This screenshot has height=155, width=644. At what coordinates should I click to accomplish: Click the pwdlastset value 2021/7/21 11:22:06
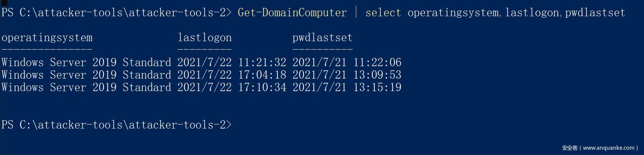347,62
